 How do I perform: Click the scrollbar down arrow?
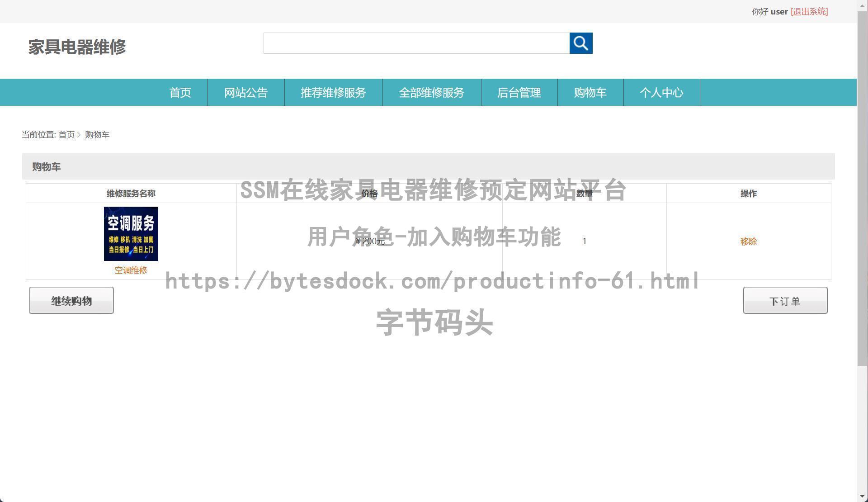[x=862, y=497]
